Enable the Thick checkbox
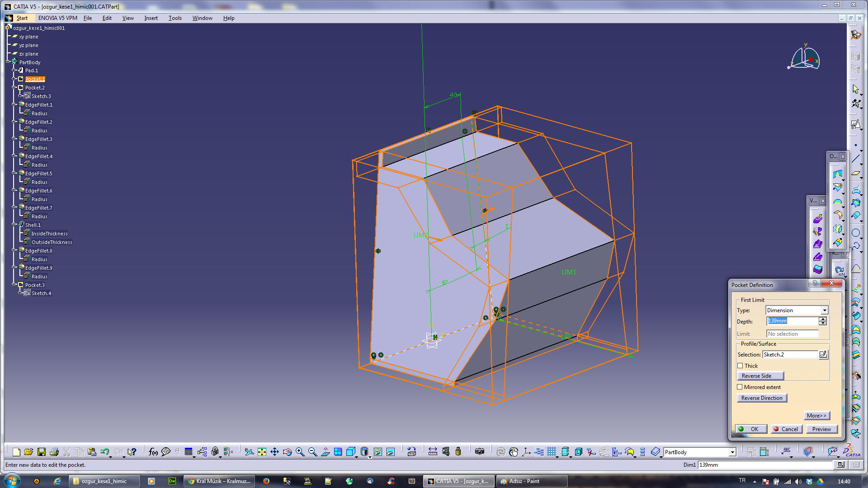 tap(740, 366)
